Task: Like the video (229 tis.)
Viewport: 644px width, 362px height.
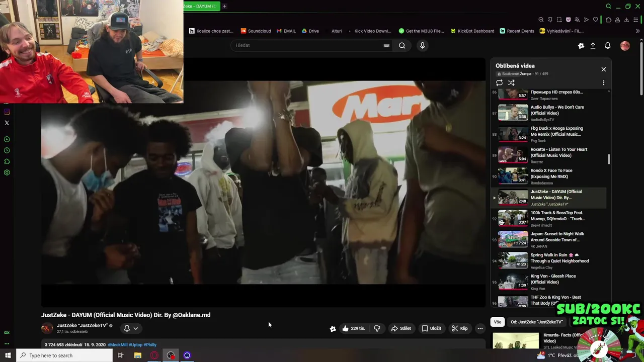Action: (354, 328)
